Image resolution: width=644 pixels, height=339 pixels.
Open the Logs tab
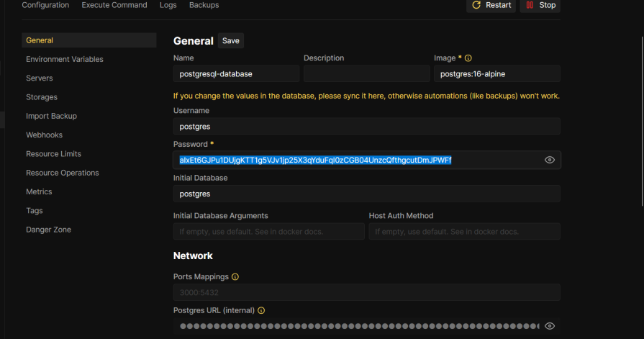[x=168, y=5]
